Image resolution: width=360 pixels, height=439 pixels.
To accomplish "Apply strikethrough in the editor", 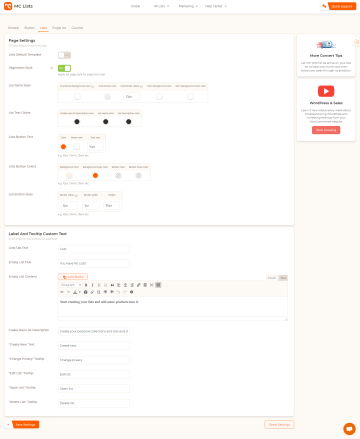I will (x=62, y=292).
